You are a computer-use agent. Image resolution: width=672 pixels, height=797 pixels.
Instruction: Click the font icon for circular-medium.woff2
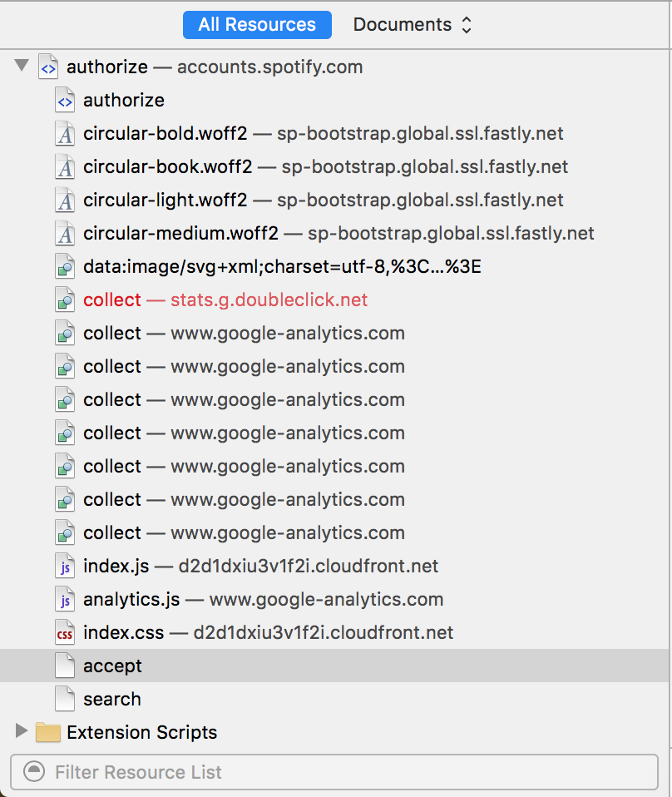pos(65,233)
